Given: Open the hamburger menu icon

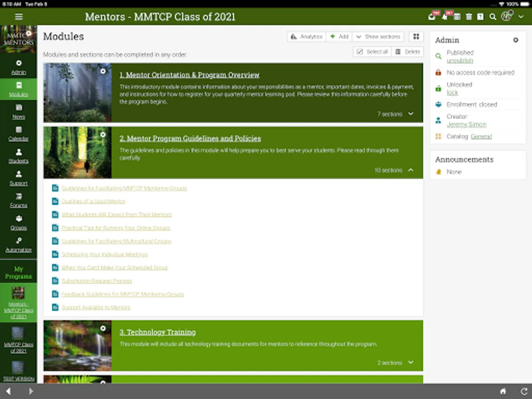Looking at the screenshot, I should [19, 17].
